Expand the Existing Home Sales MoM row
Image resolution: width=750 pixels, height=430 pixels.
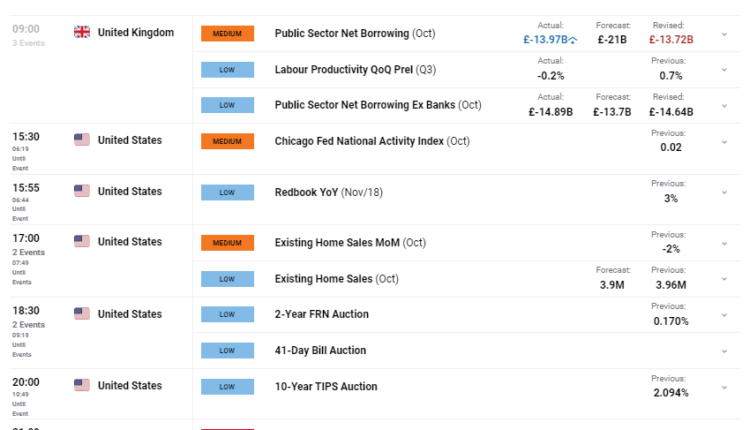pyautogui.click(x=724, y=242)
